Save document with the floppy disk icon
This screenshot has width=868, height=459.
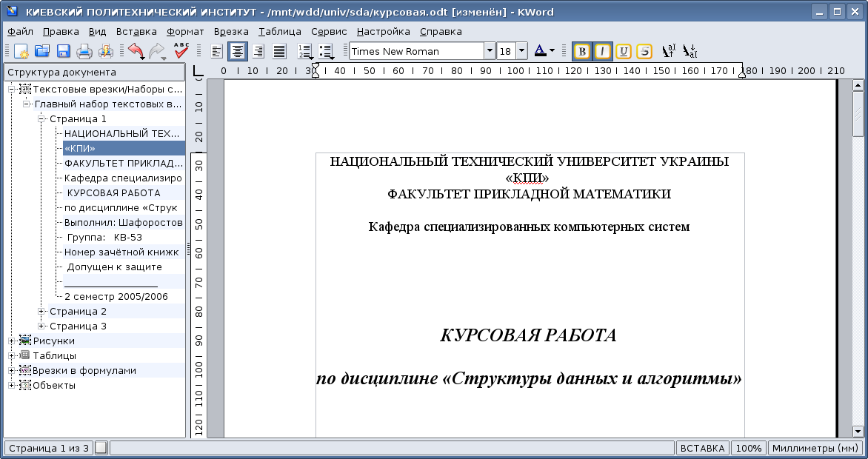click(x=63, y=51)
